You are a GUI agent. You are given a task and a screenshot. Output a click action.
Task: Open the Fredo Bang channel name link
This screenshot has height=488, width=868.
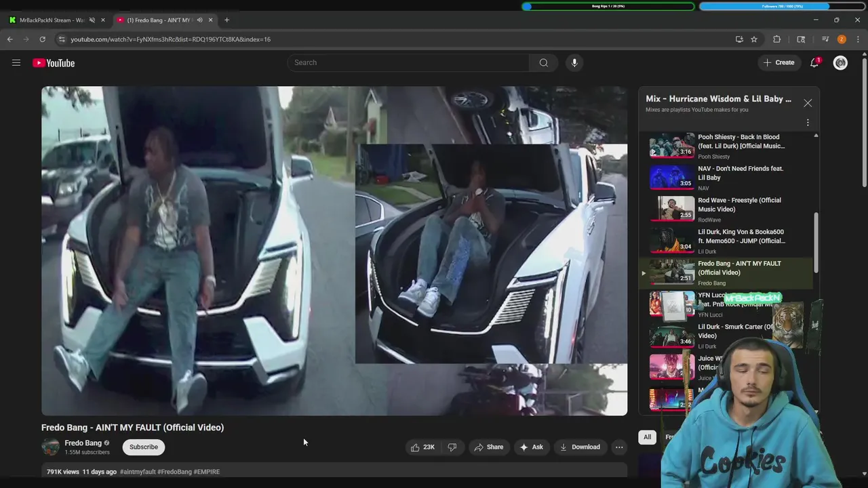pos(83,443)
